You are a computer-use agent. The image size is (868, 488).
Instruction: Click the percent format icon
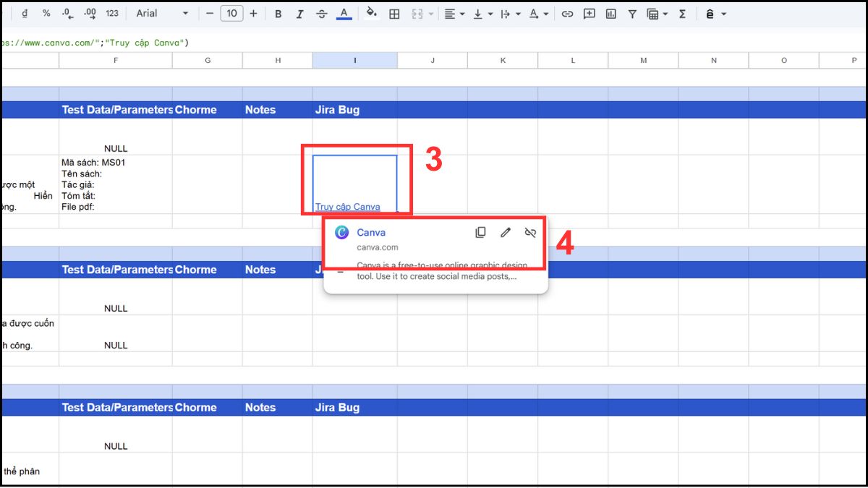click(x=47, y=13)
